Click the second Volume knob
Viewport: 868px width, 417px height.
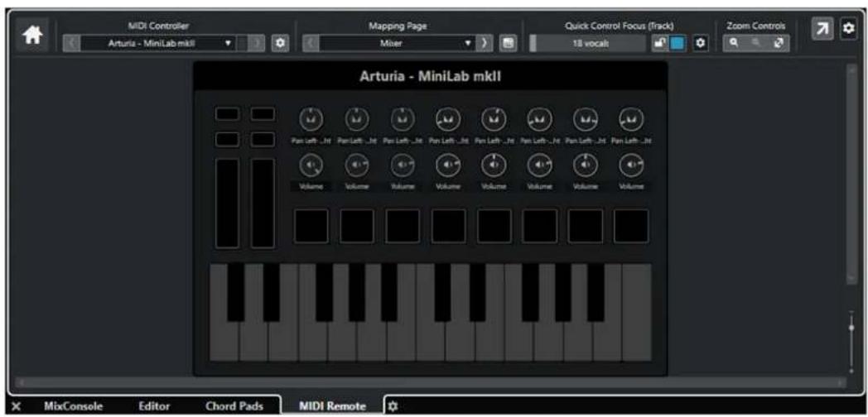pos(356,165)
